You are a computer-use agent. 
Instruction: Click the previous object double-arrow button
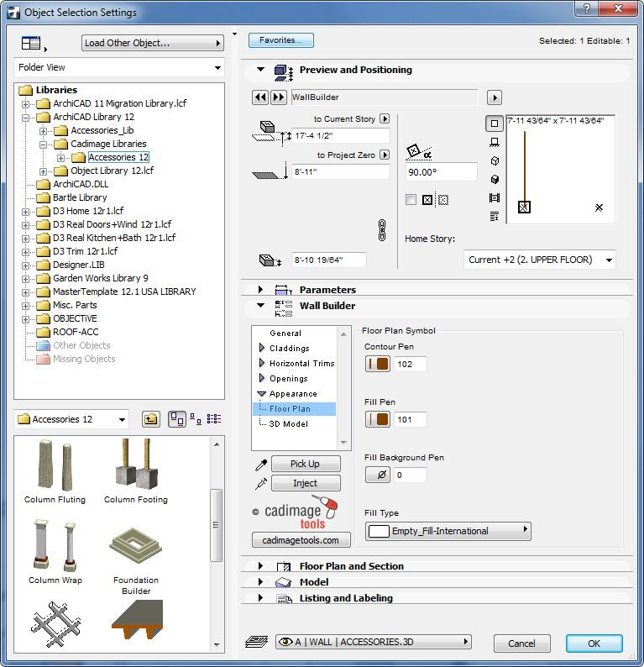pos(260,97)
